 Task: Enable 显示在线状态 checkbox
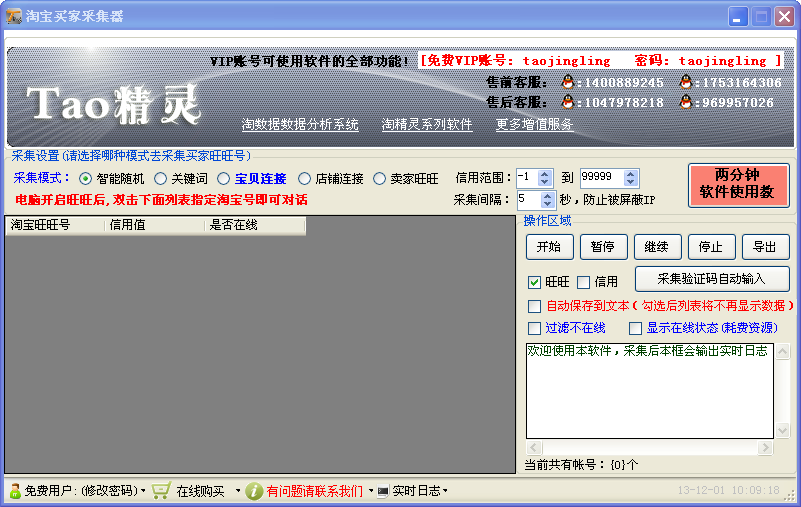point(635,328)
